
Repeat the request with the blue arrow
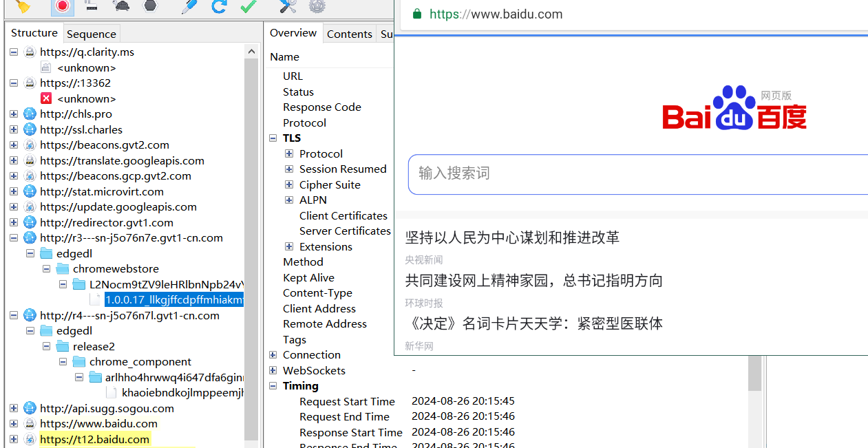(219, 6)
